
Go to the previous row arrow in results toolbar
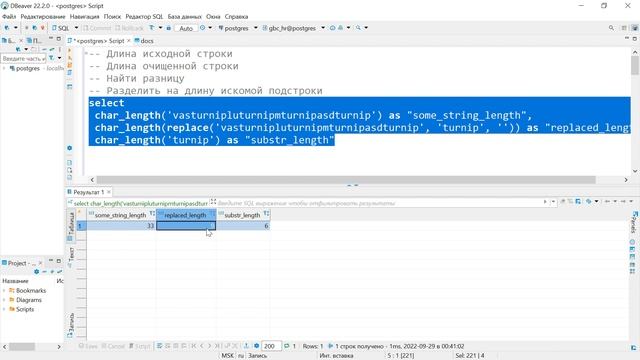click(x=202, y=346)
